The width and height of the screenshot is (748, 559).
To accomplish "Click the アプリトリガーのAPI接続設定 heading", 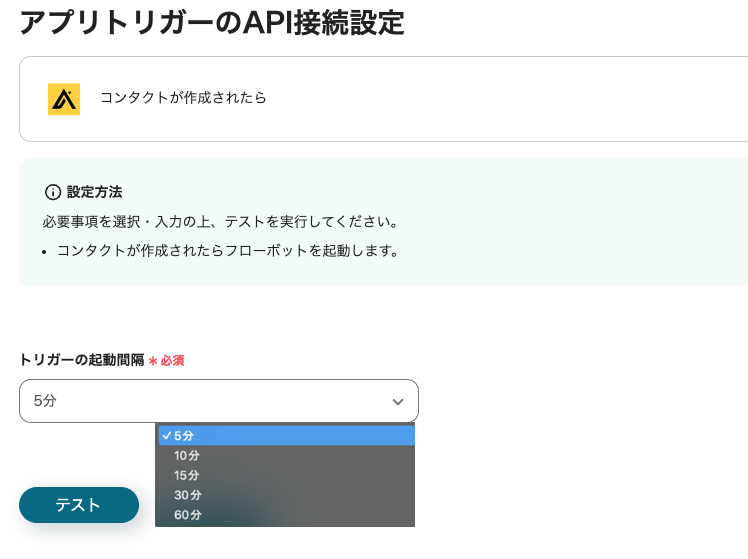I will tap(212, 22).
